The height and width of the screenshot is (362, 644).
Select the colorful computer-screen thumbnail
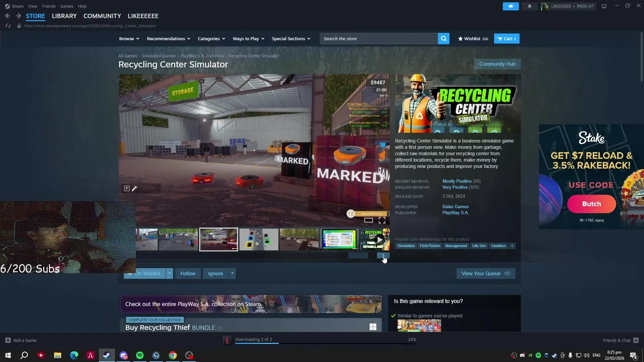[339, 239]
